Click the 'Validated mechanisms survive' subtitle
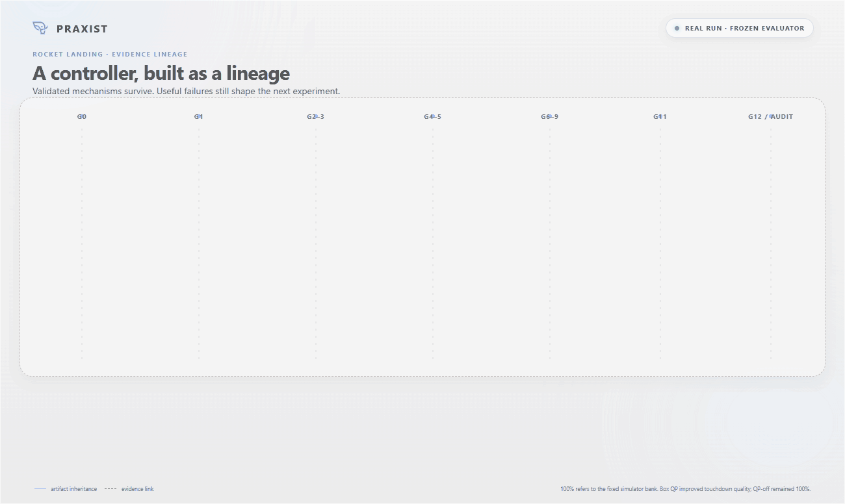The width and height of the screenshot is (845, 504). (186, 91)
